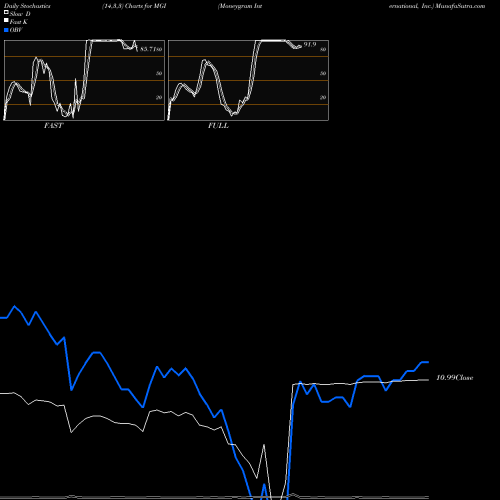Image resolution: width=500 pixels, height=500 pixels.
Task: Click the MunafaSutra.com text
Action: [460, 6]
